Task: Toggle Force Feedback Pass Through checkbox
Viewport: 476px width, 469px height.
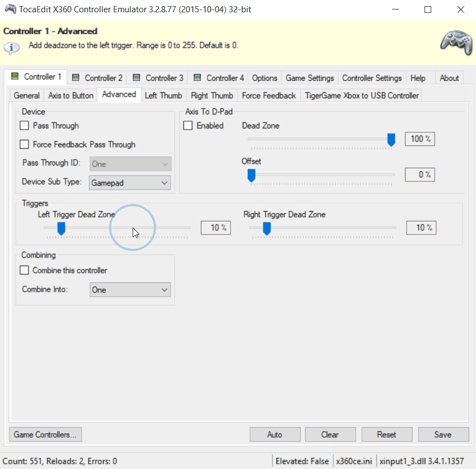Action: (24, 144)
